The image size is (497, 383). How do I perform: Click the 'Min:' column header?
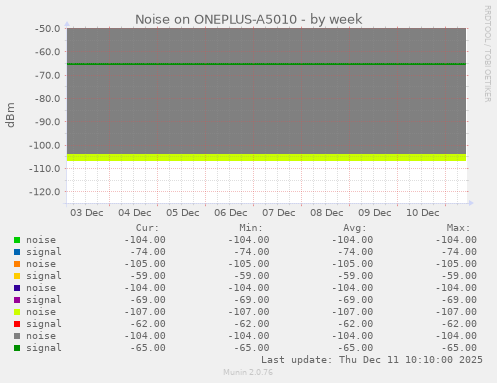pos(251,228)
